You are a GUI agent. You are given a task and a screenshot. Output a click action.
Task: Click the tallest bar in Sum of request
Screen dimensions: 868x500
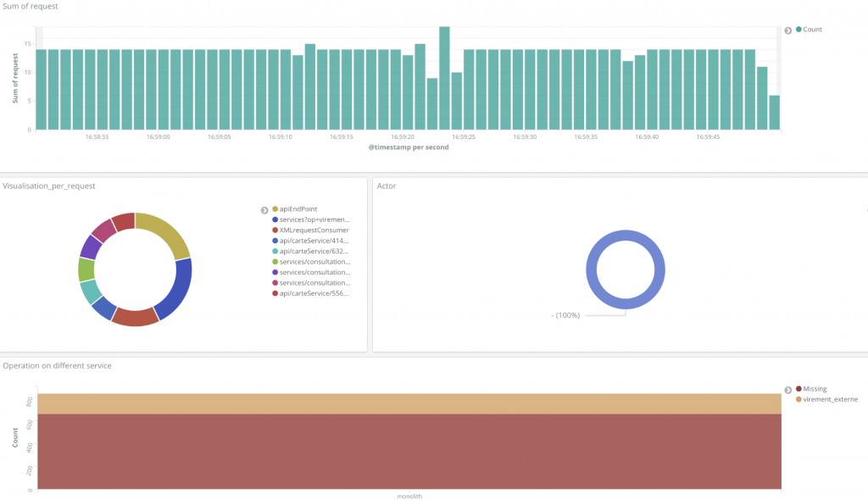(444, 76)
